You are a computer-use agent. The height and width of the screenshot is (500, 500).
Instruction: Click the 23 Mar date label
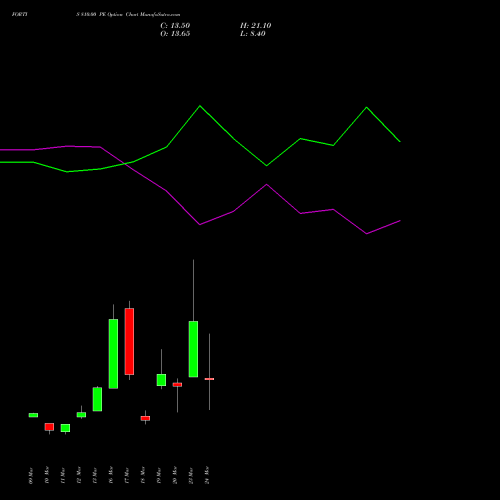pyautogui.click(x=191, y=475)
